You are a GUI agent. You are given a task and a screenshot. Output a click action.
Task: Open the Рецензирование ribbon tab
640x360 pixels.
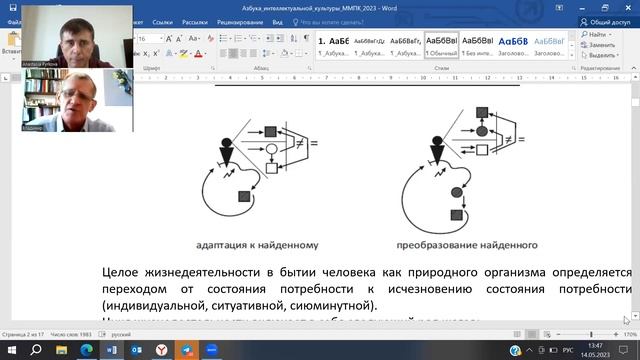(240, 22)
